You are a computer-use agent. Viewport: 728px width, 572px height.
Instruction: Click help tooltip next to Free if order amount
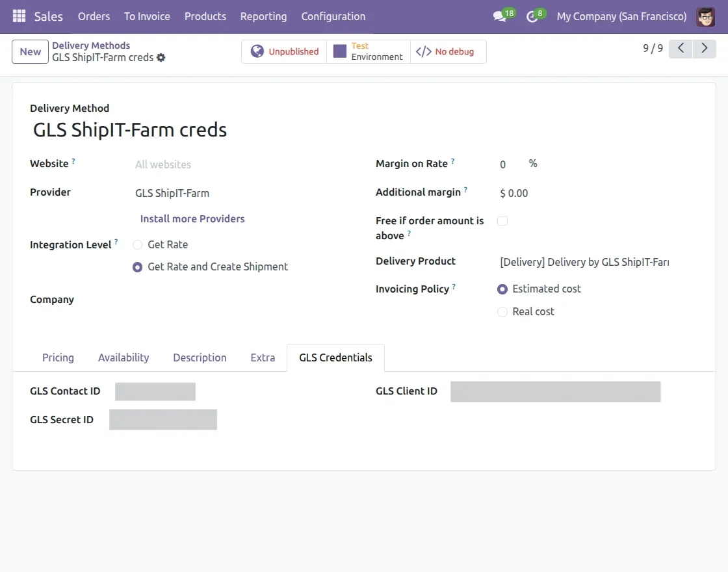409,233
